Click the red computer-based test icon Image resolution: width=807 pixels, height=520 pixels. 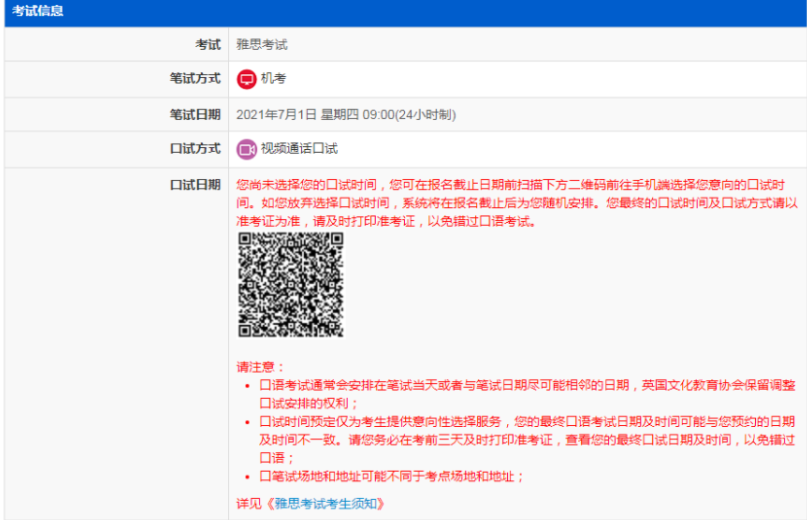247,79
